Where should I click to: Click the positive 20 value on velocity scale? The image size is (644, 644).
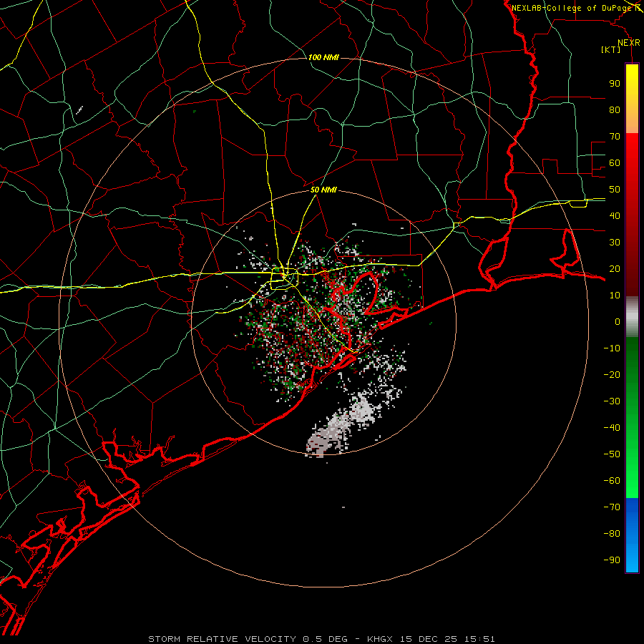(615, 269)
